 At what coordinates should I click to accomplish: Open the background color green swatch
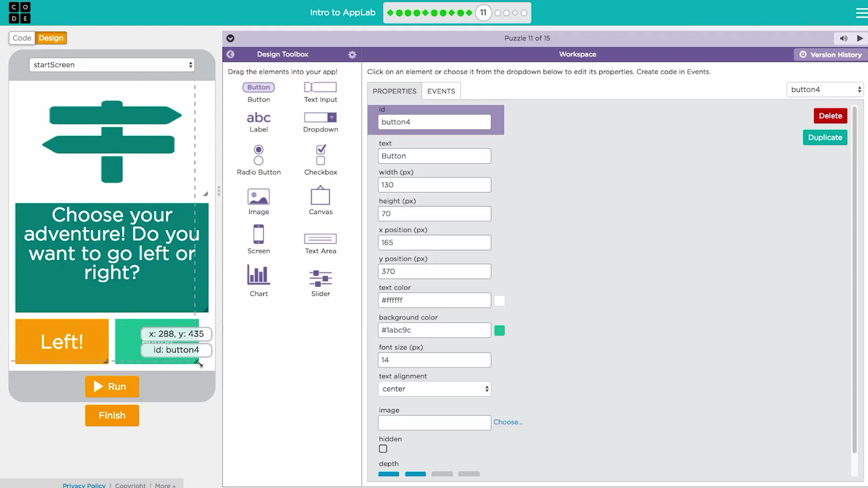(x=500, y=331)
